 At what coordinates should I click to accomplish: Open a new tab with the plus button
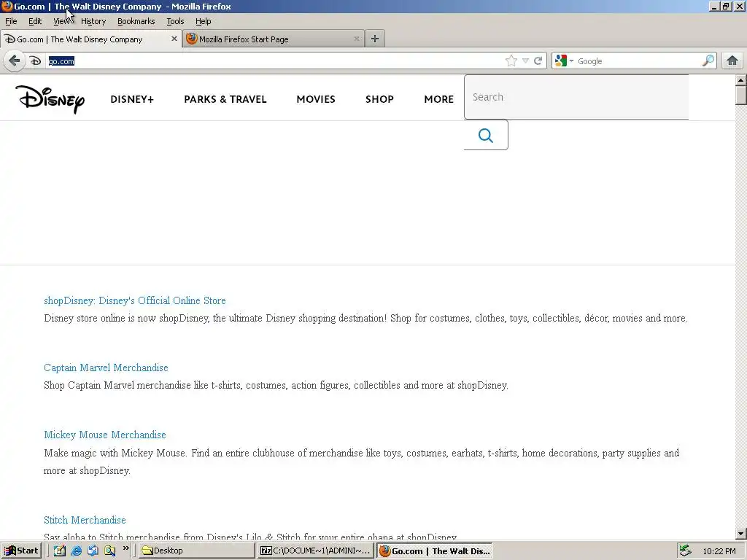(x=375, y=39)
